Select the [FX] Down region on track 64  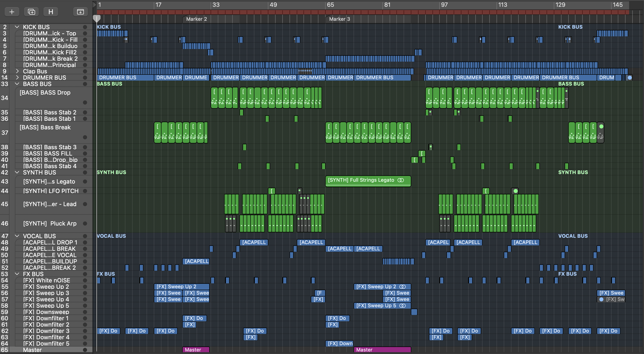pyautogui.click(x=339, y=343)
